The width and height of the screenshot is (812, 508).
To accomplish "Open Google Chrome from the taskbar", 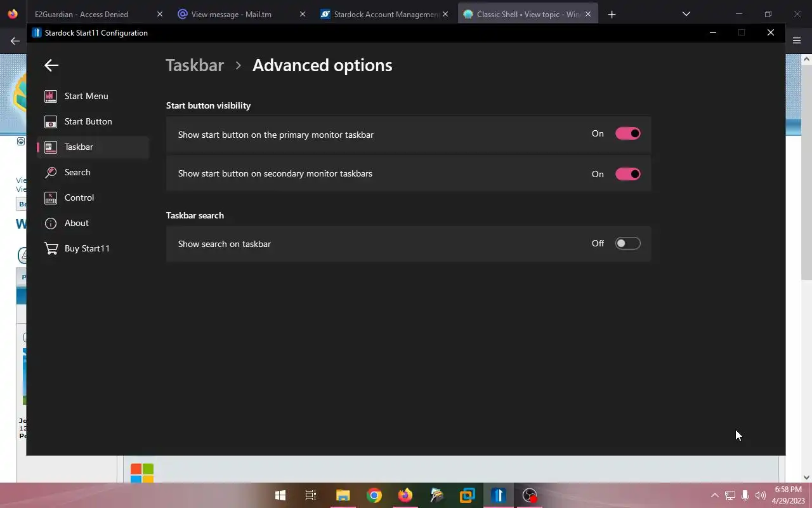I will click(374, 495).
